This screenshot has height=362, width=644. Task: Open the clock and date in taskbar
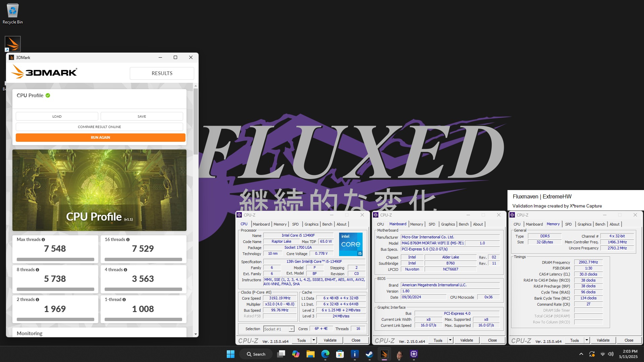click(628, 354)
